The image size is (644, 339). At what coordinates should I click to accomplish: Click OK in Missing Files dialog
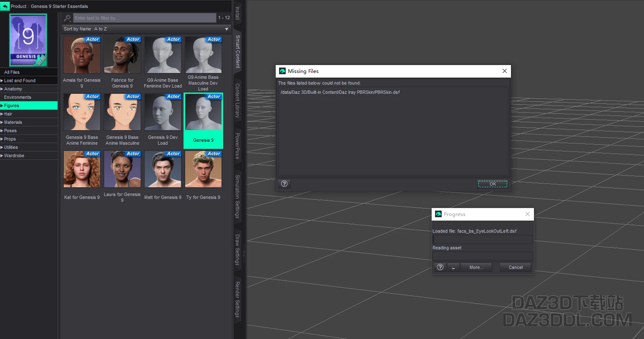point(493,184)
